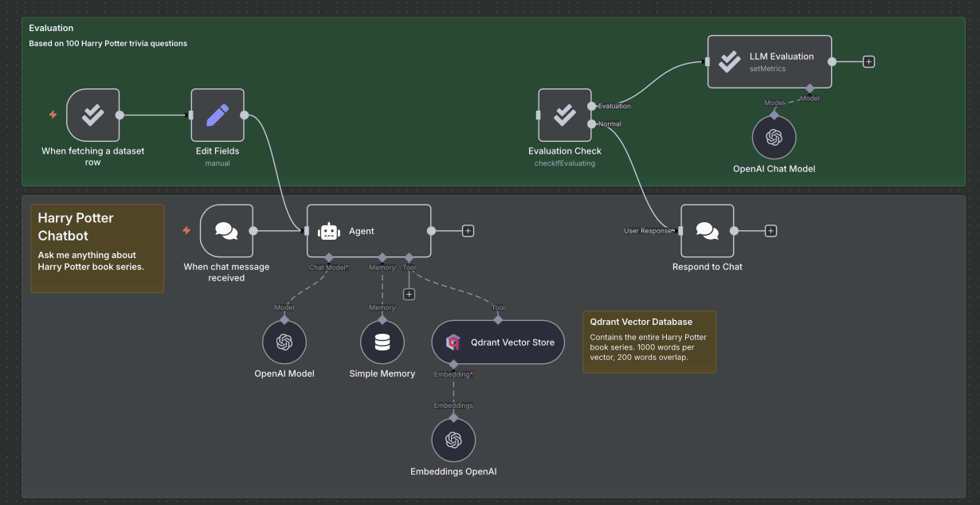Open the Respond to Chat node
This screenshot has height=505, width=980.
point(708,231)
